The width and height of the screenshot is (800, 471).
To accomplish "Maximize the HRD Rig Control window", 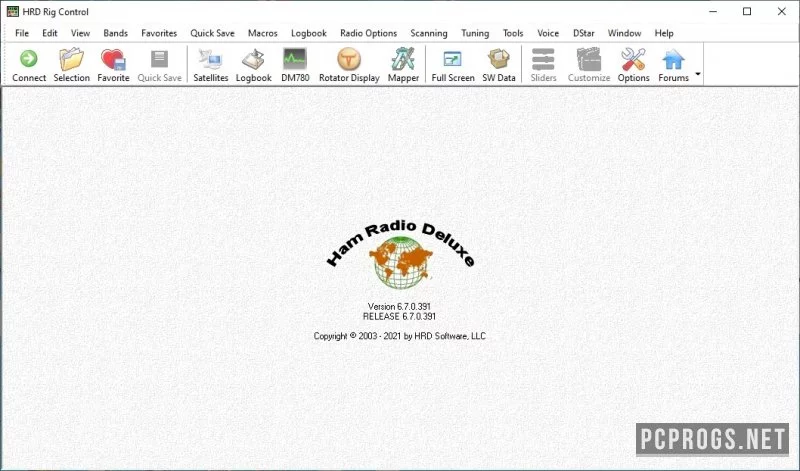I will tap(747, 11).
